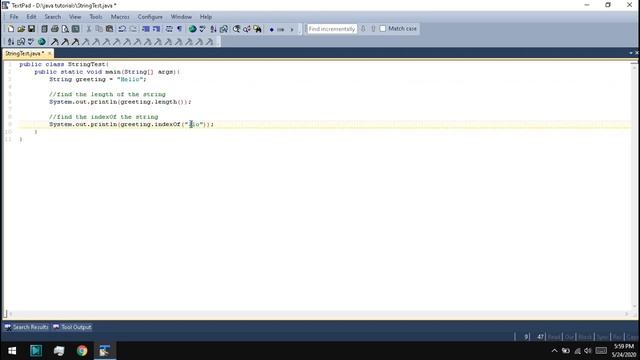Click the clock showing 5:59 PM
This screenshot has height=360, width=640.
pos(624,347)
